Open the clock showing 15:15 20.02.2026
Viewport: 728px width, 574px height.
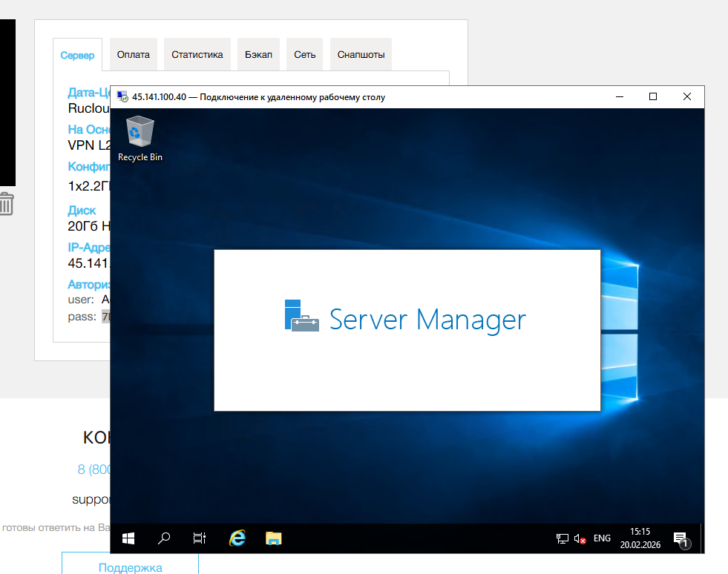click(640, 538)
